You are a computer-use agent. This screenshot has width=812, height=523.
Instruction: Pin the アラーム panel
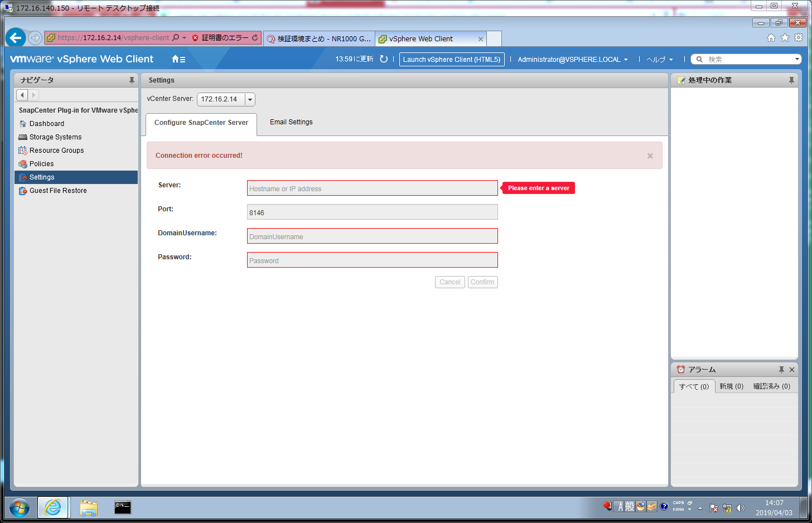781,370
